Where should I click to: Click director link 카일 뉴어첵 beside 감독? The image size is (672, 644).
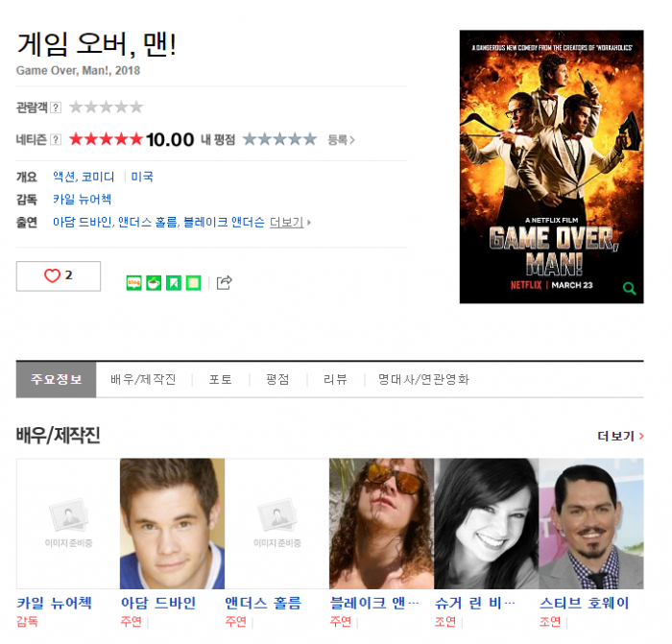click(x=82, y=200)
